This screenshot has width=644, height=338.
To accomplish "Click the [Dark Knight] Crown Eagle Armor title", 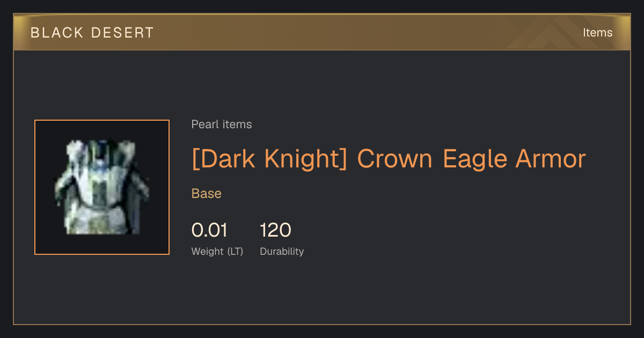I will click(x=389, y=159).
